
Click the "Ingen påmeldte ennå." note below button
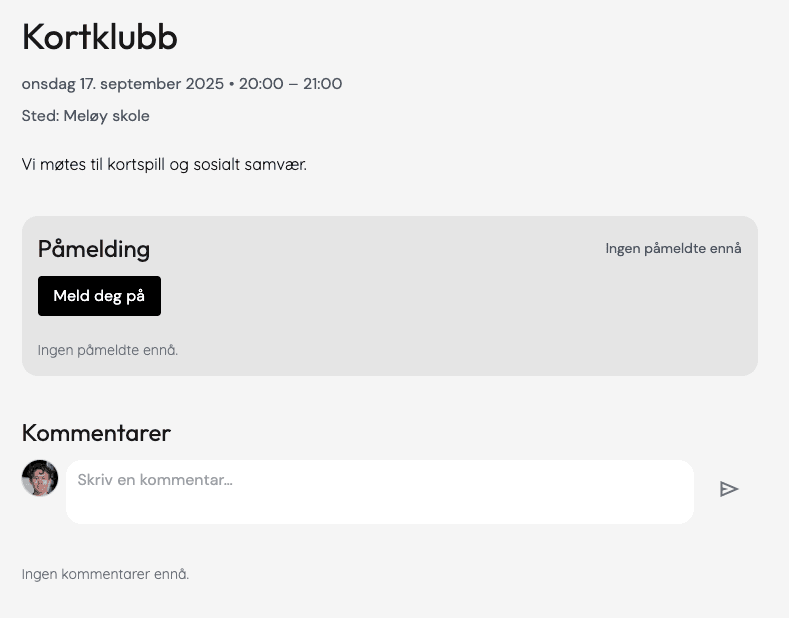[108, 350]
